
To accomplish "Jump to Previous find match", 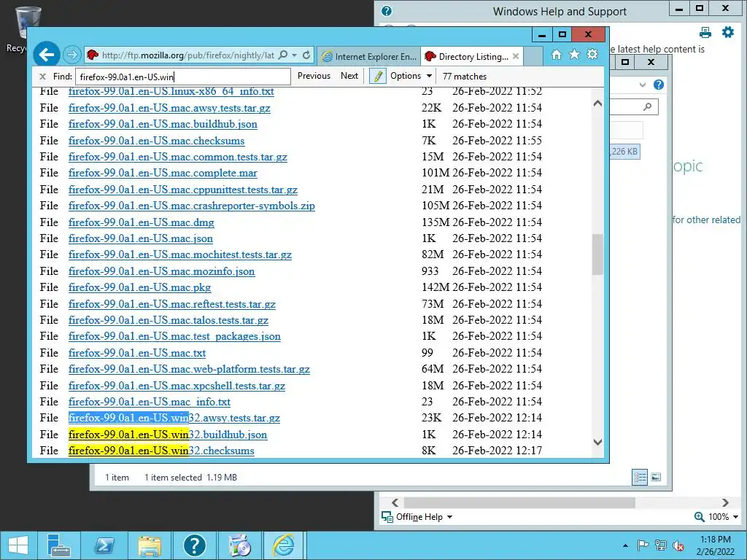I will 314,76.
